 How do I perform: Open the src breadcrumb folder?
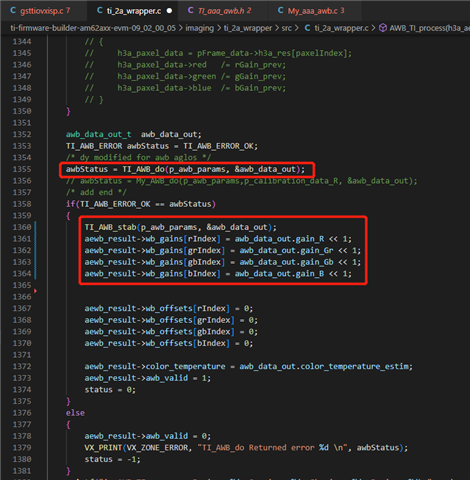287,28
